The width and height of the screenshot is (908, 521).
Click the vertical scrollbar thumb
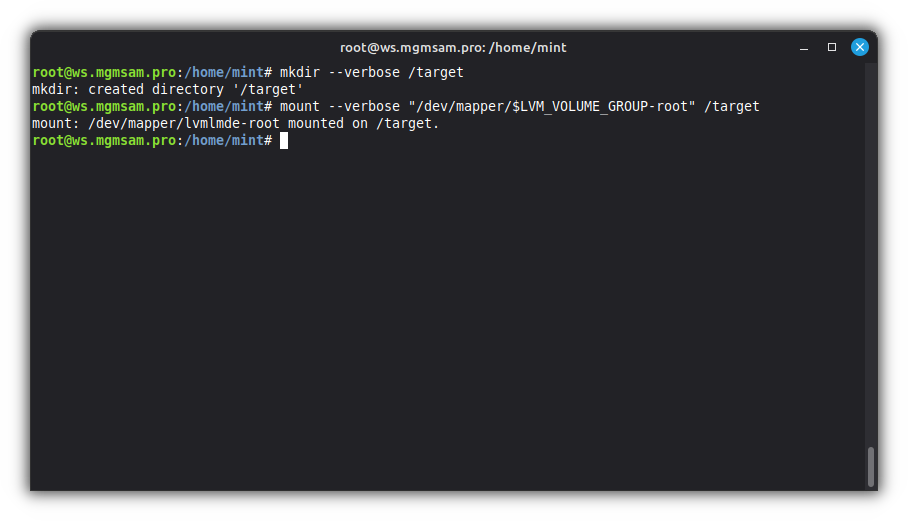(x=871, y=466)
